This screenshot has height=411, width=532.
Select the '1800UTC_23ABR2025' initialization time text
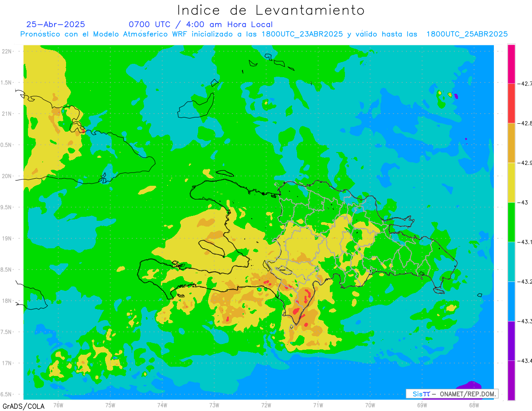302,34
